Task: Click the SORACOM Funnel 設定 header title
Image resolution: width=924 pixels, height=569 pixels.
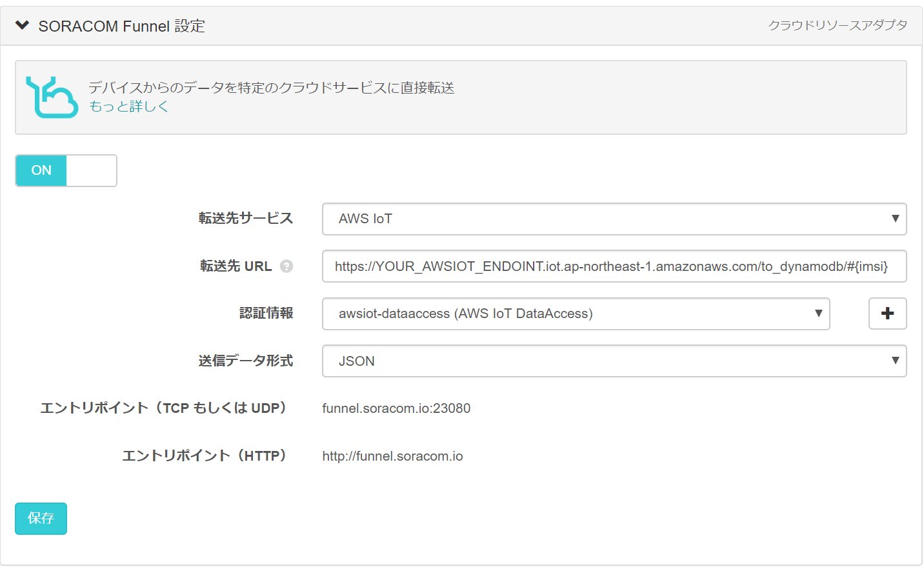Action: click(x=122, y=26)
